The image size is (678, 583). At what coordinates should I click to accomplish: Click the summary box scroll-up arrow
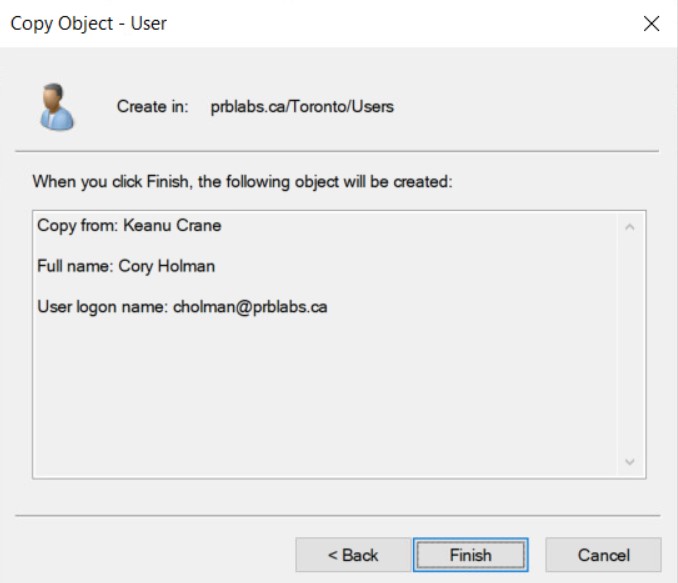coord(630,226)
